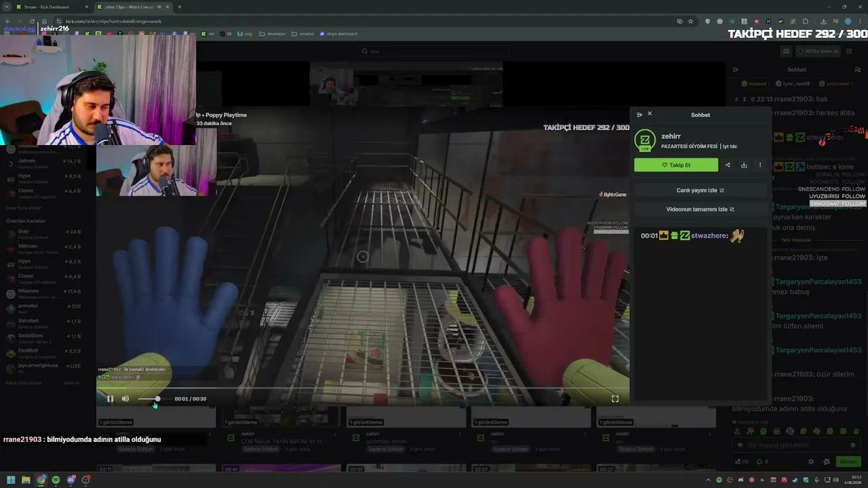The height and width of the screenshot is (488, 868).
Task: Open ElmilloR channel in sidebar
Action: coord(43,352)
